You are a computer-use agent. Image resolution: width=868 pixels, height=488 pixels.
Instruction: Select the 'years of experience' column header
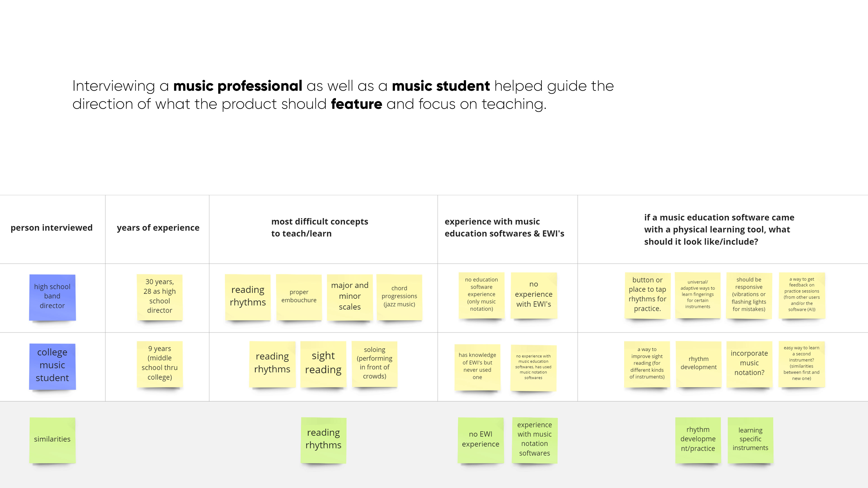(x=158, y=228)
